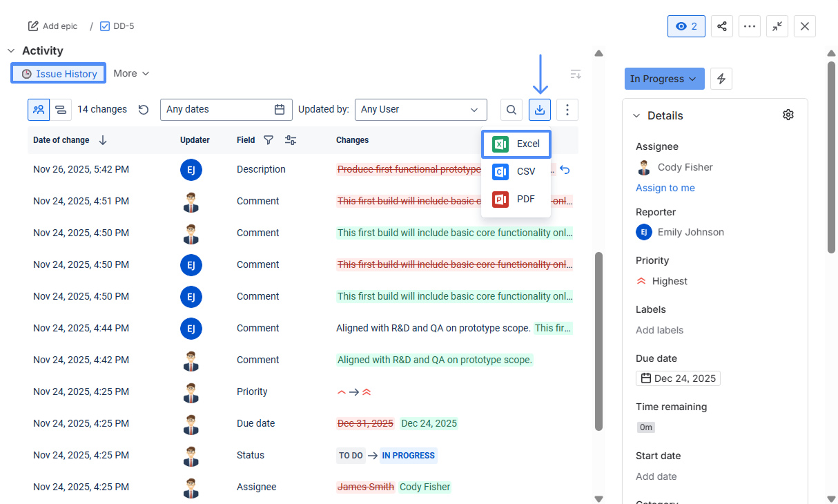Screen dimensions: 838x504
Task: Click the export download icon
Action: pos(539,109)
